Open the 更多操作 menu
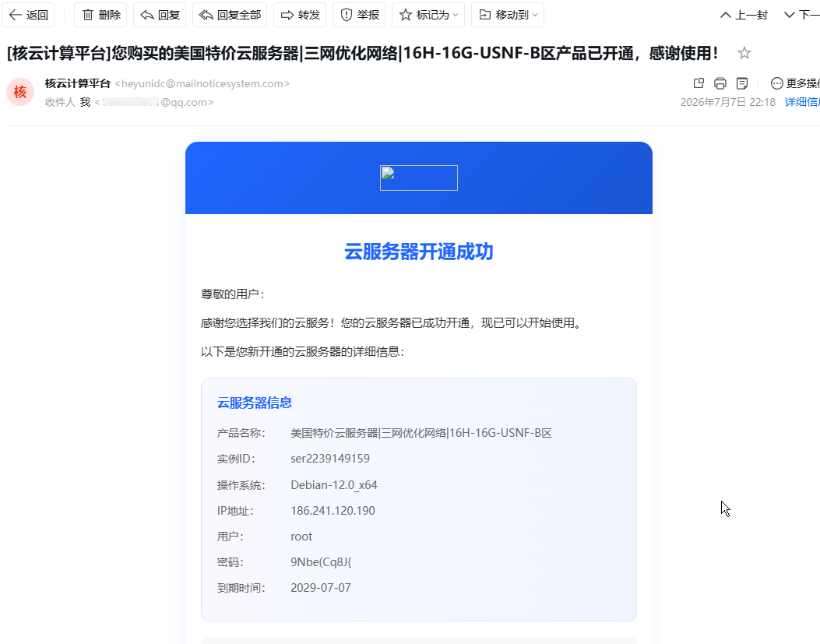Viewport: 820px width, 644px height. (x=795, y=83)
